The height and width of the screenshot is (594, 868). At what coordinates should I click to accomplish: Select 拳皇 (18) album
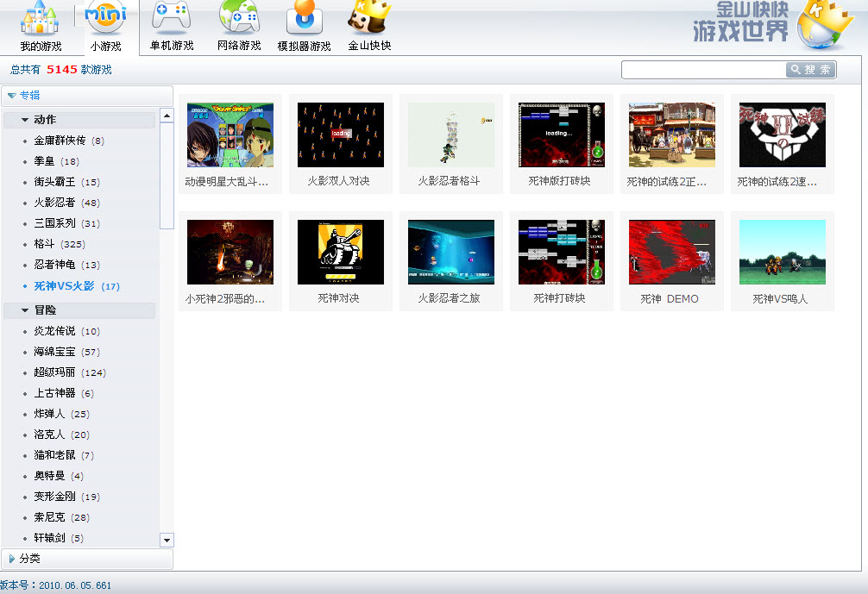tap(56, 161)
